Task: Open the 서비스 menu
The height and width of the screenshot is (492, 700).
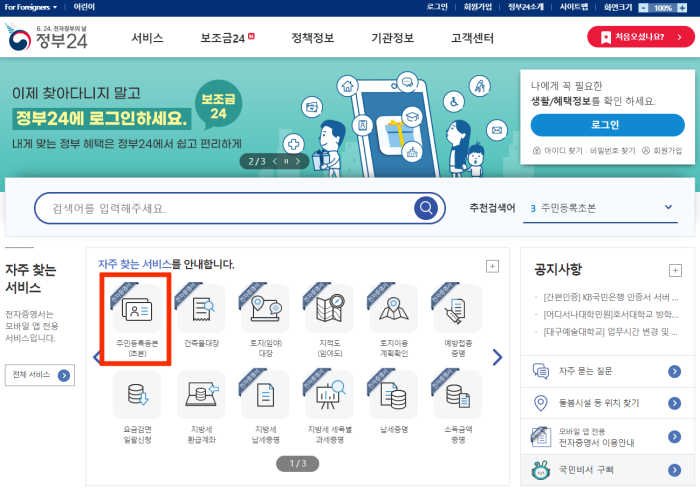Action: point(147,38)
